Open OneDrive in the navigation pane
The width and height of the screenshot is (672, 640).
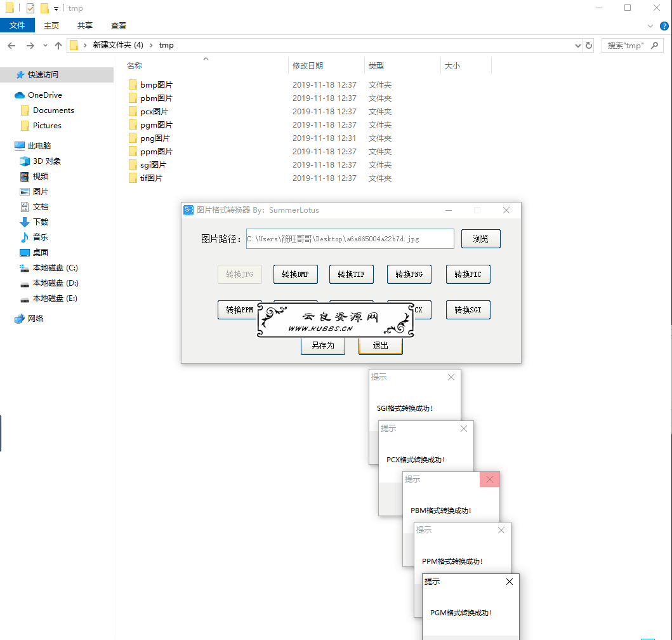[44, 95]
